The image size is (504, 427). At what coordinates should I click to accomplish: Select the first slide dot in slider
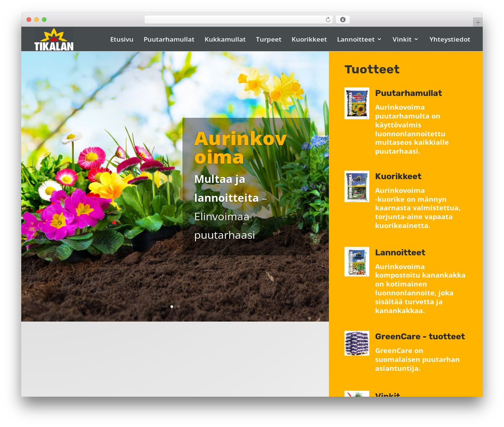pyautogui.click(x=172, y=306)
